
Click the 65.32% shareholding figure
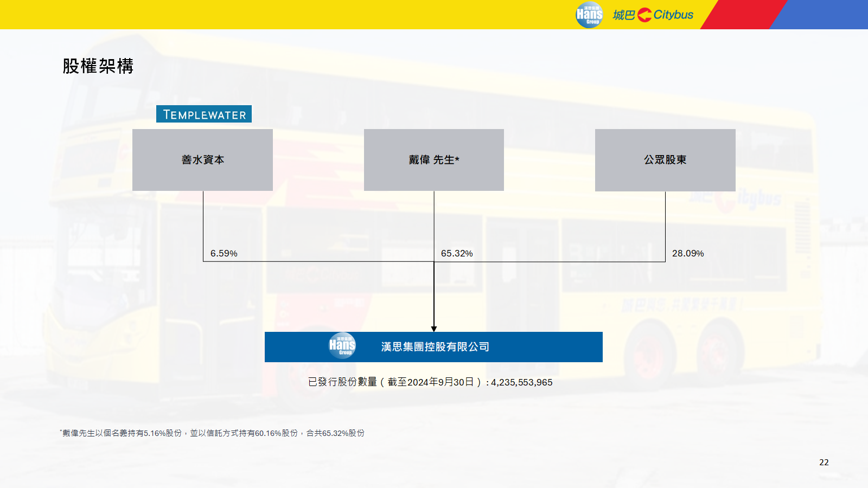457,253
